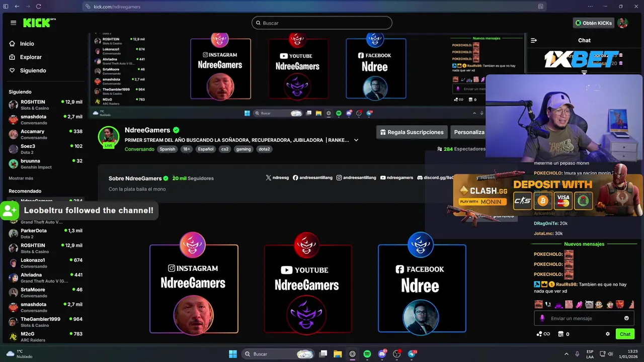644x362 pixels.
Task: Select the gaming tag
Action: 243,149
